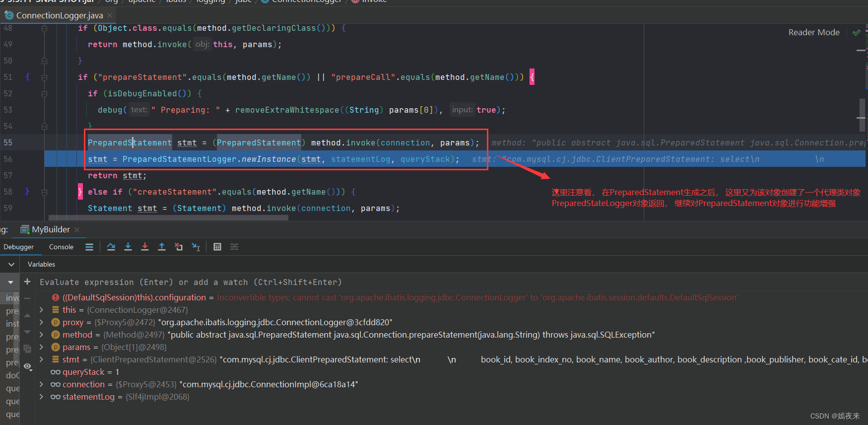Expand the 'params' variable node
This screenshot has height=425, width=868.
pyautogui.click(x=41, y=347)
